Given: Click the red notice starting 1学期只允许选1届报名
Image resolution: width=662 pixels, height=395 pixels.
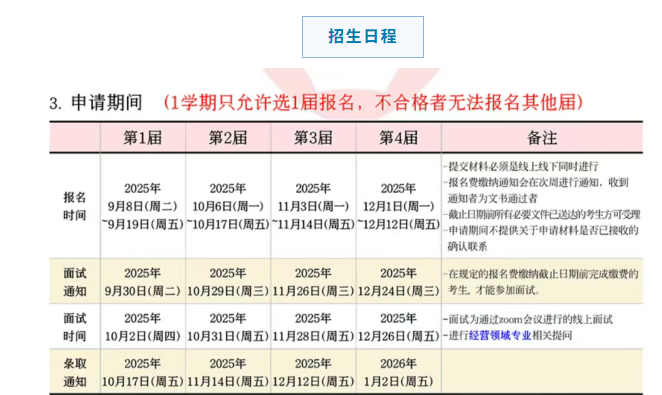Looking at the screenshot, I should pyautogui.click(x=374, y=103).
